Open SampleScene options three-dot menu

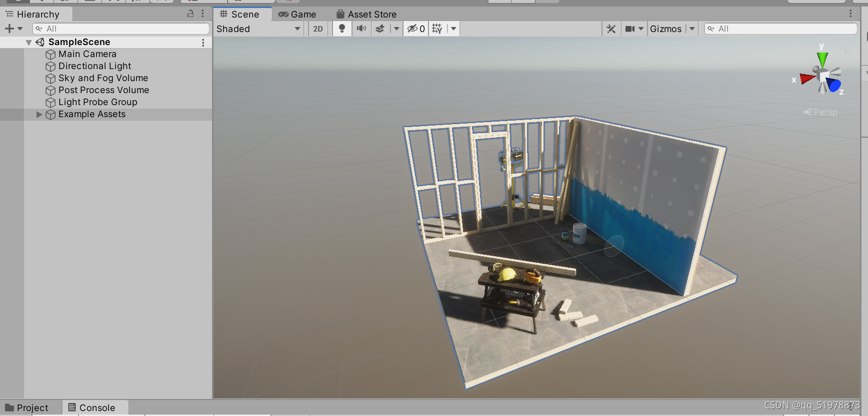pos(203,43)
